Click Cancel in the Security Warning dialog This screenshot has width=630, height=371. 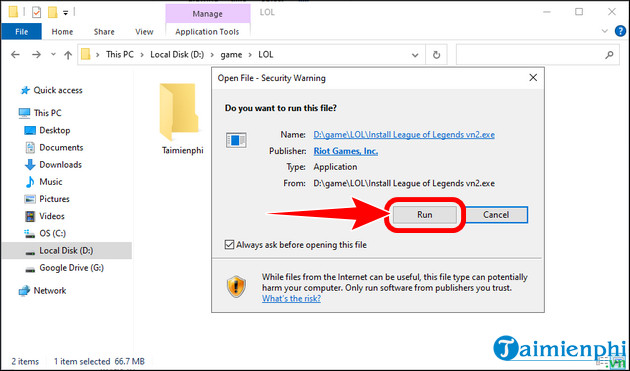[496, 215]
